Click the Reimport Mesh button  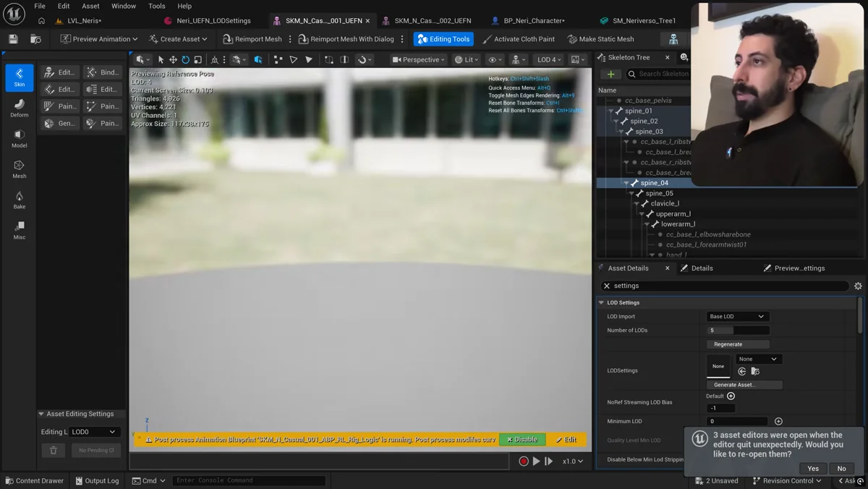pos(252,39)
